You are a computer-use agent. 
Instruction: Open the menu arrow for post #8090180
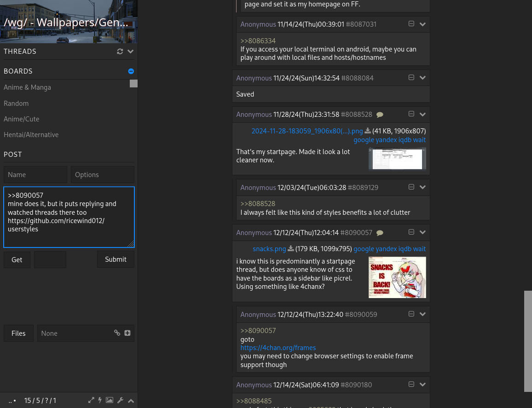click(x=422, y=385)
